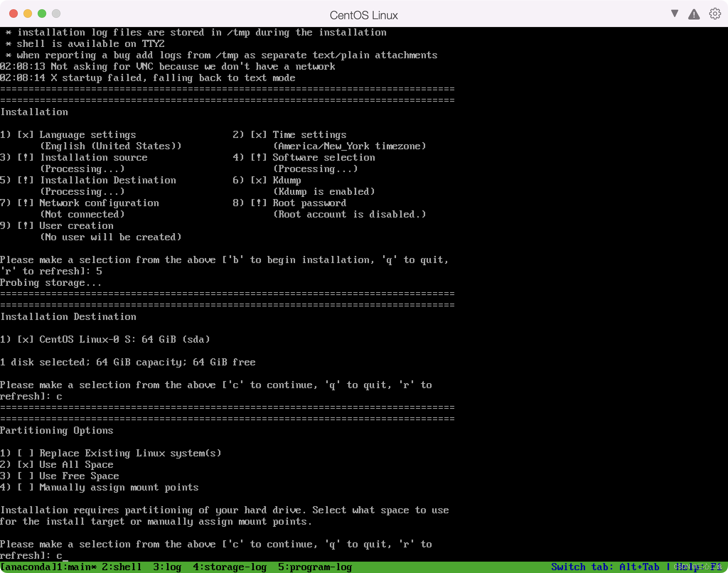Click the warning triangle icon
Screen dimensions: 728x573
694,14
